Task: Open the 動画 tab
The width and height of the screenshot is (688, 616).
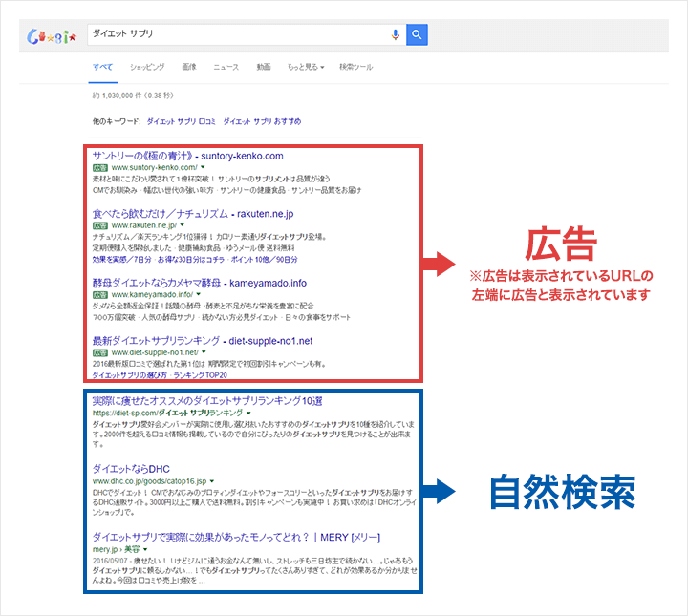Action: [264, 67]
